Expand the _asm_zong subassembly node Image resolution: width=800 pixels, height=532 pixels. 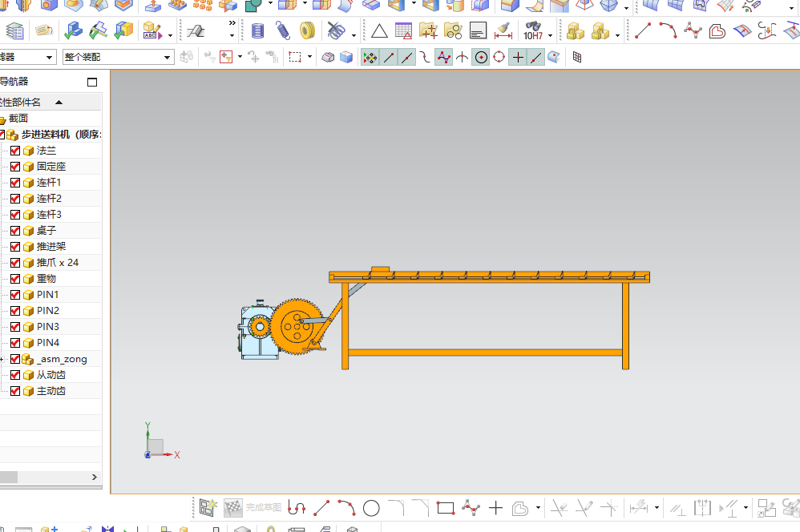[x=2, y=359]
